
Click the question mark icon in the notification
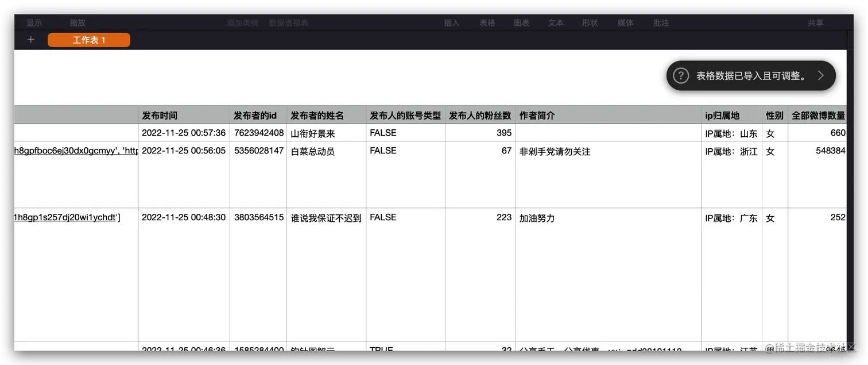680,75
